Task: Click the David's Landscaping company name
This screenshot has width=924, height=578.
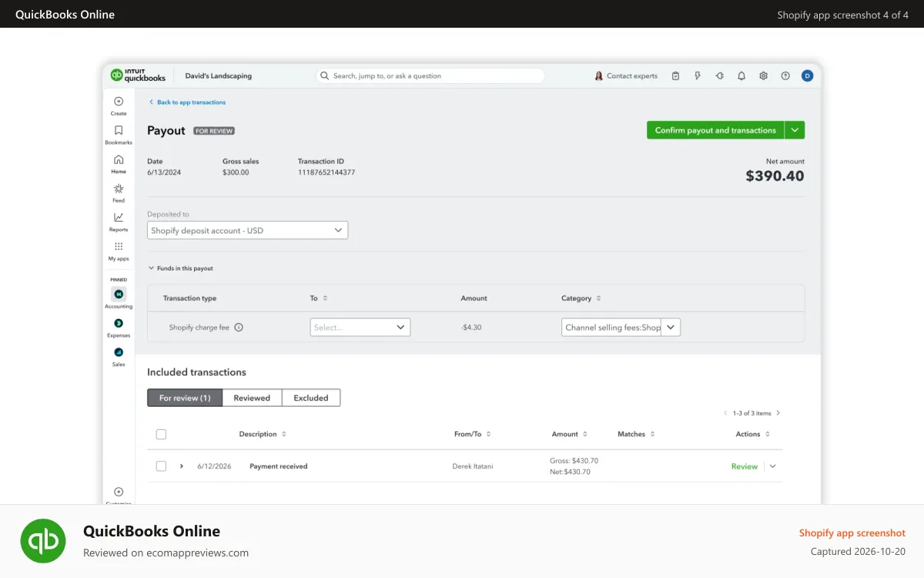Action: pos(219,76)
